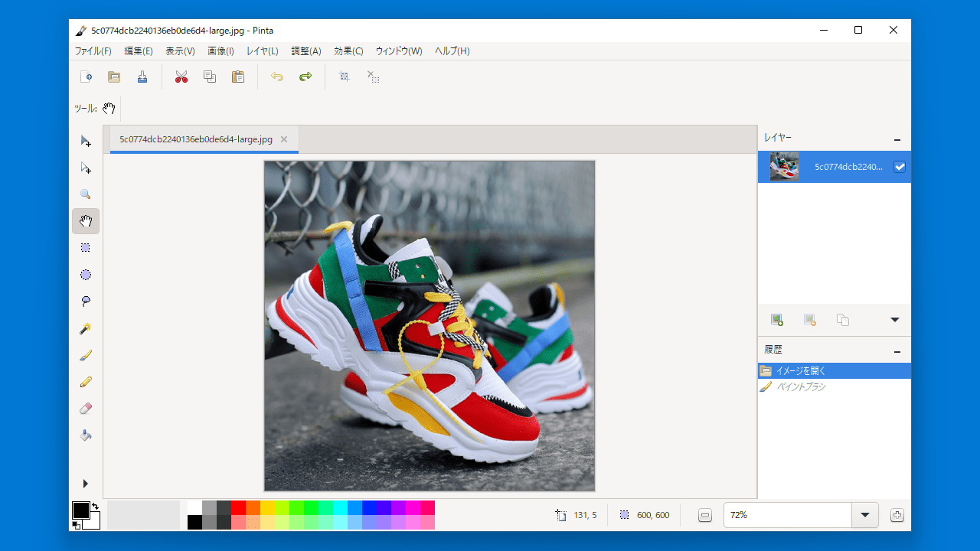Choose the Zoom magnifier tool
This screenshot has width=980, height=551.
[86, 194]
